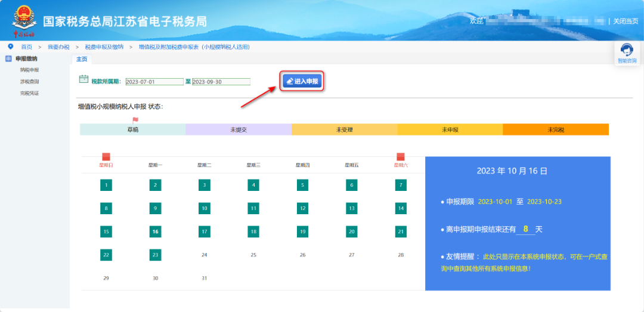Viewport: 644px width, 312px height.
Task: Click the date heading 2023 年 10 月 16 日
Action: point(512,171)
